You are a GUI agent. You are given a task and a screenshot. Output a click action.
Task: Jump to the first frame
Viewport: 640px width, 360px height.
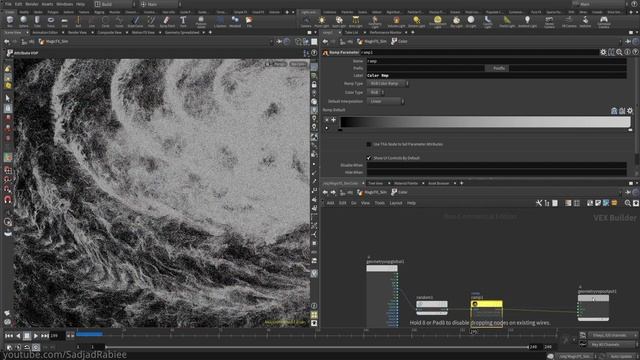9,336
